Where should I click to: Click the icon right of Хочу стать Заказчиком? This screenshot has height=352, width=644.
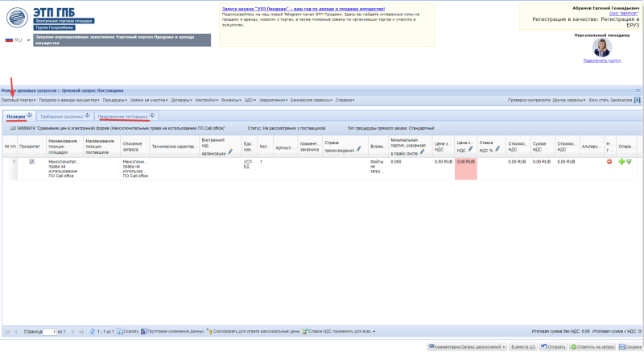pos(637,100)
